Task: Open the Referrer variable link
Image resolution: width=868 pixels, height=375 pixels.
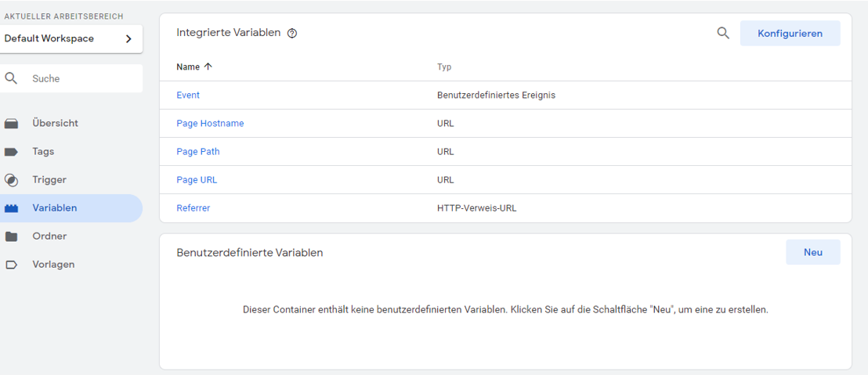Action: coord(193,208)
